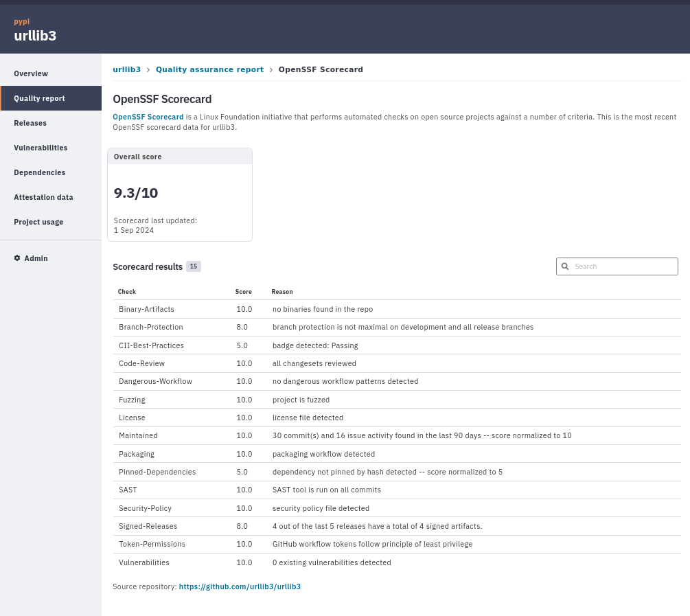Click the Admin gear icon
This screenshot has width=690, height=616.
[17, 258]
